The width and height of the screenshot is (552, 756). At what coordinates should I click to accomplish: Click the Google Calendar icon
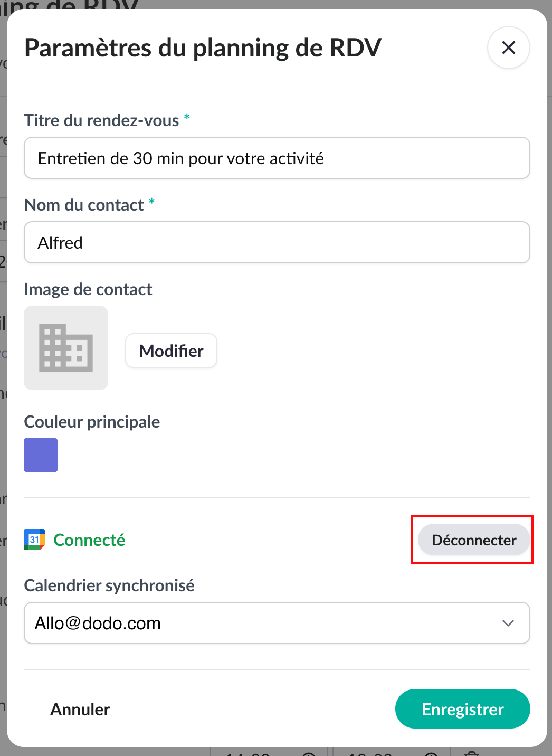coord(34,540)
